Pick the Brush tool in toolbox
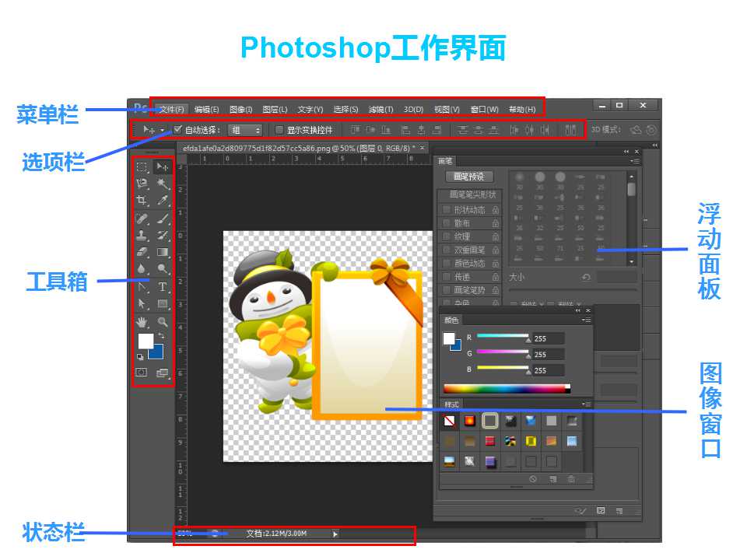747x560 pixels. (x=163, y=219)
